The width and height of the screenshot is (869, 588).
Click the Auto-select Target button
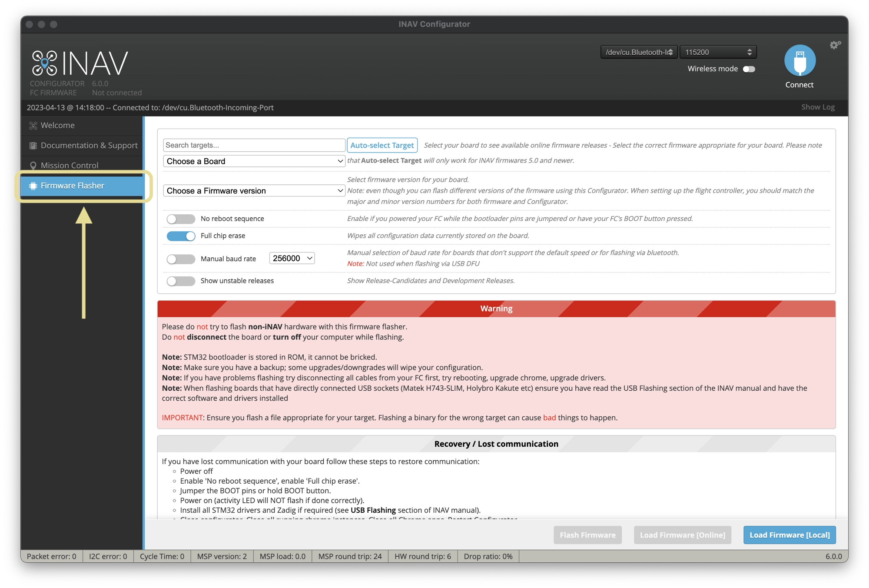click(381, 145)
